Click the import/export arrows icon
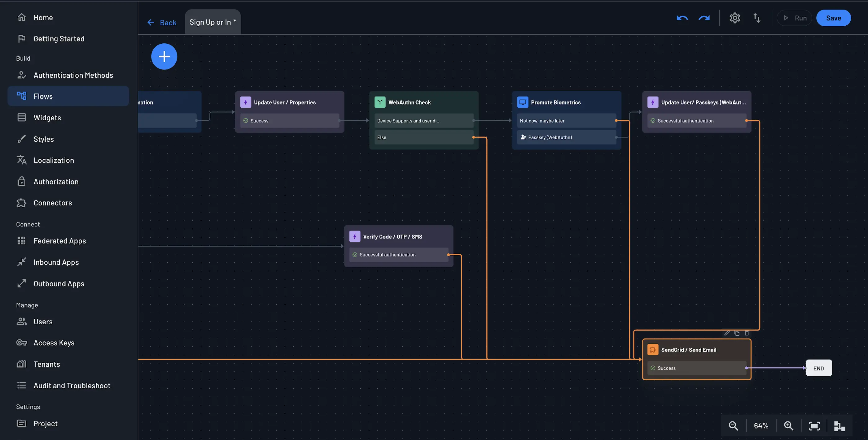Image resolution: width=868 pixels, height=440 pixels. [x=756, y=18]
